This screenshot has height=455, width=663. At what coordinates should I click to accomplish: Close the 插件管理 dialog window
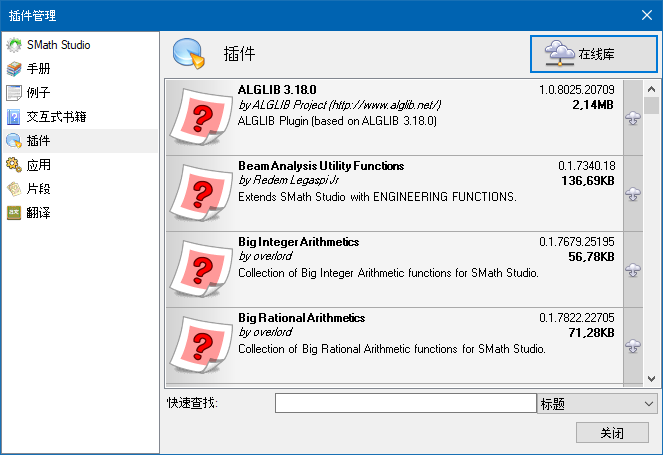647,15
